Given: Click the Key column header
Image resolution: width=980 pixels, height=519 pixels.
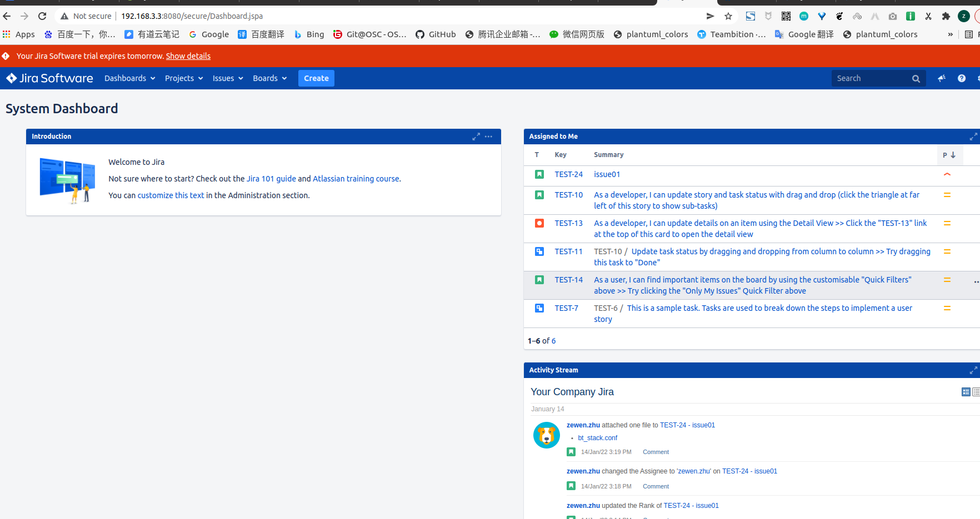Looking at the screenshot, I should tap(561, 155).
